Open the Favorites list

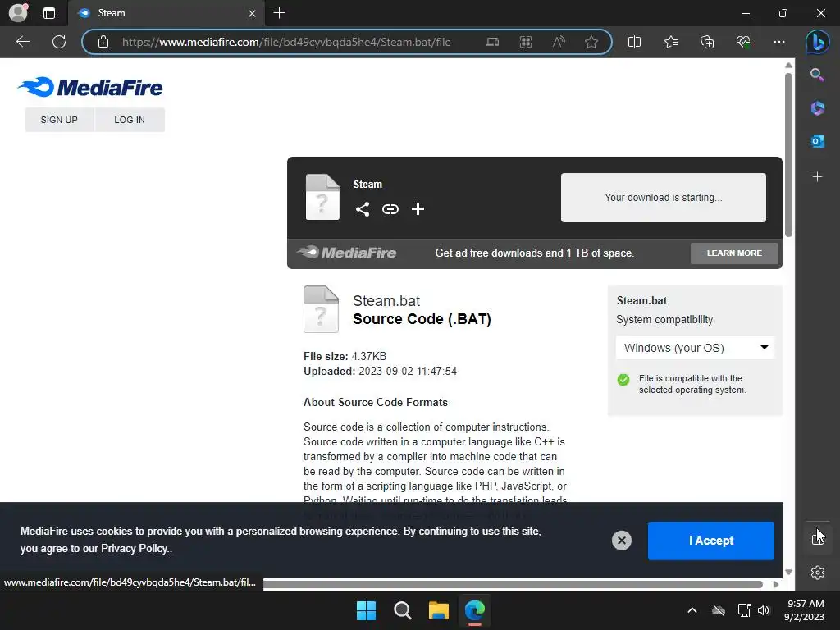pos(671,42)
